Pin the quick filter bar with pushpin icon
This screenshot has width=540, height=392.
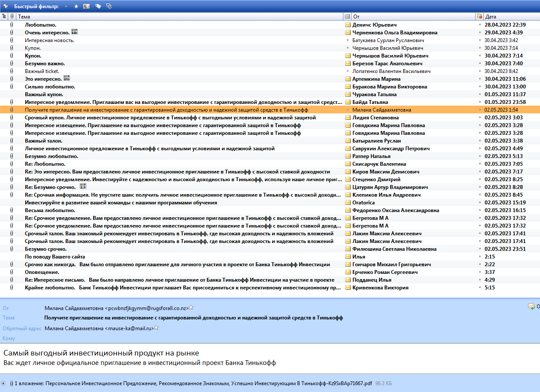point(6,6)
